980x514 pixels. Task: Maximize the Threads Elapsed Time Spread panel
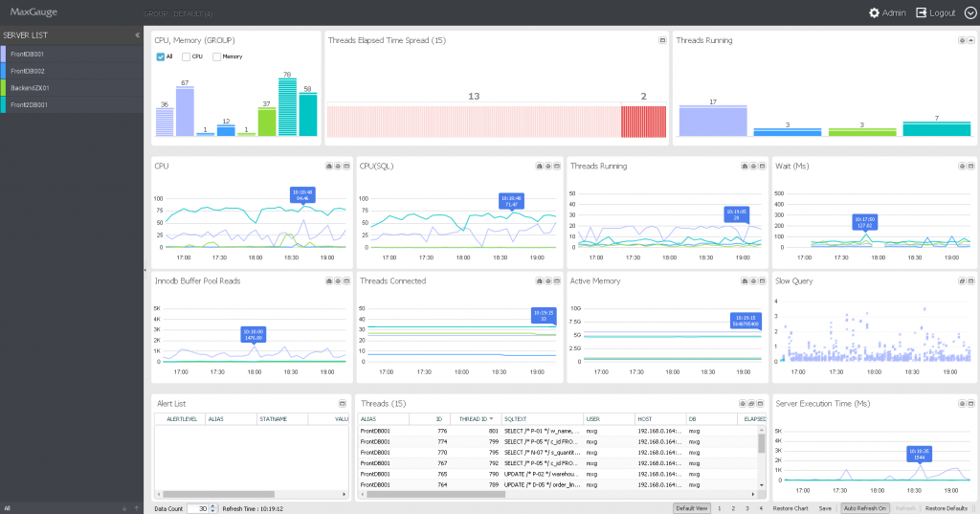click(662, 40)
